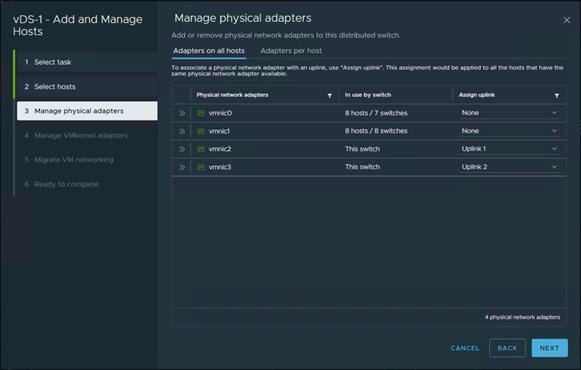Click the vmnic2 network adapter icon
The image size is (581, 370).
[x=201, y=149]
